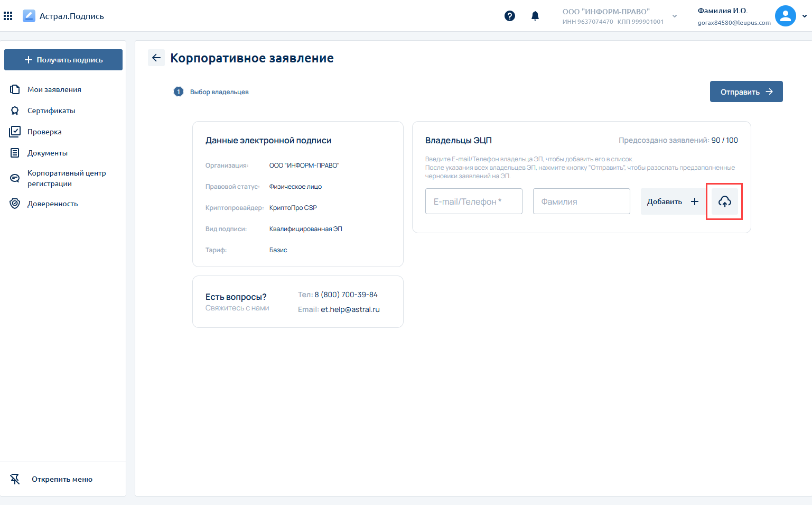Screen dimensions: 812x505
Task: Click the Получить подпись button
Action: coord(63,60)
